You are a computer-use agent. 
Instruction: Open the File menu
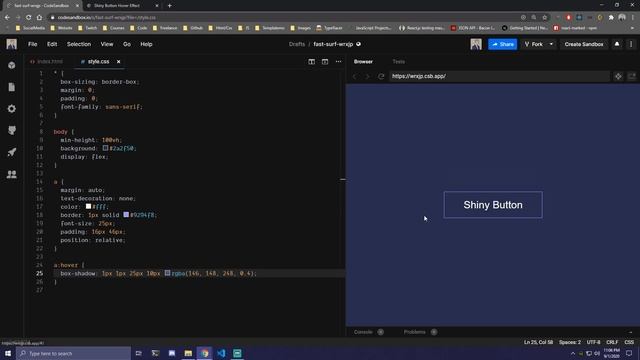coord(33,44)
